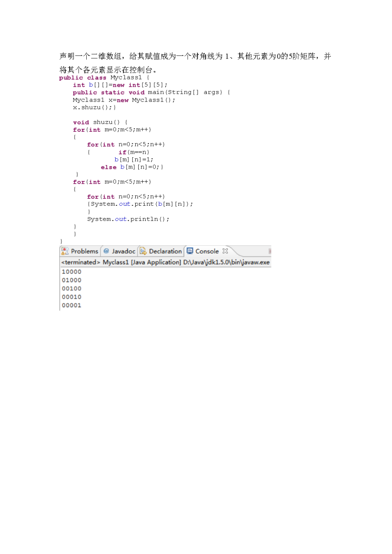Click the 'void shuzu()' method declaration

point(100,122)
